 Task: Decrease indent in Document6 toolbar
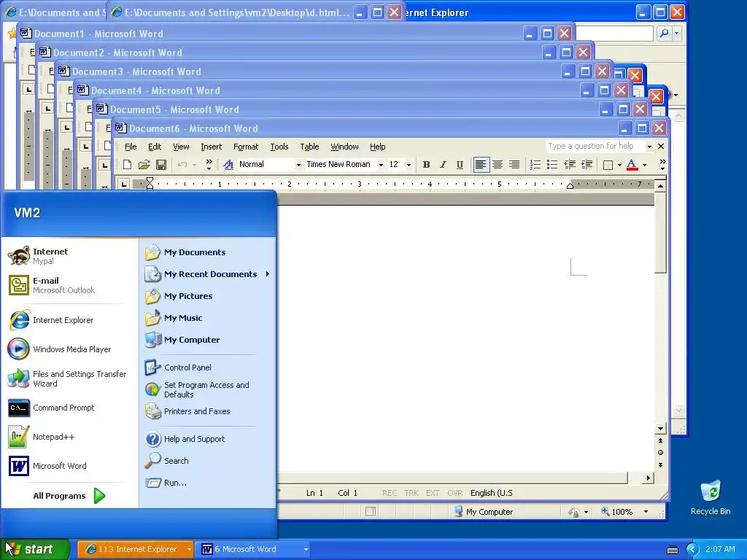570,165
